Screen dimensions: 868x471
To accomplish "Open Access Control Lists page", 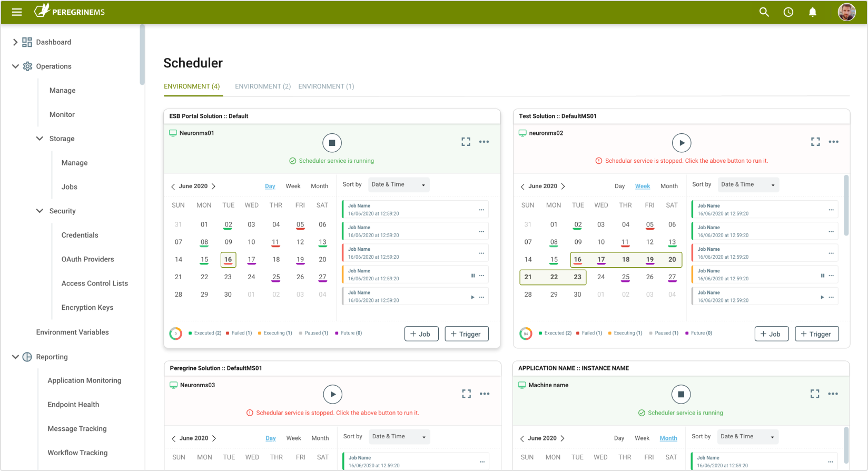I will [x=95, y=283].
